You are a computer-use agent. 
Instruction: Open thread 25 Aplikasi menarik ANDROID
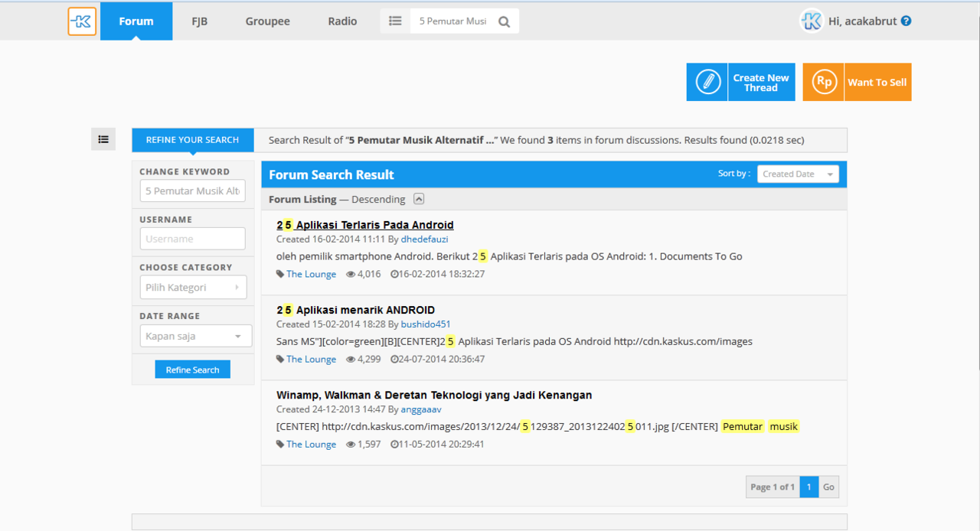[x=355, y=310]
